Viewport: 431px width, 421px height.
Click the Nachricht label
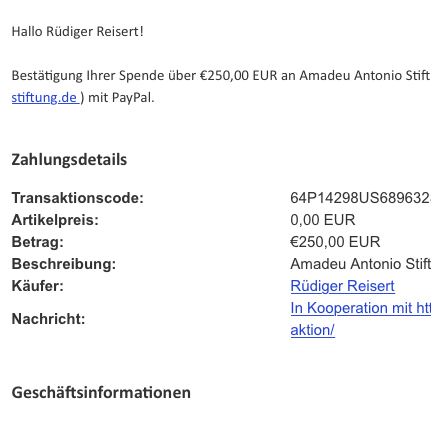point(49,319)
